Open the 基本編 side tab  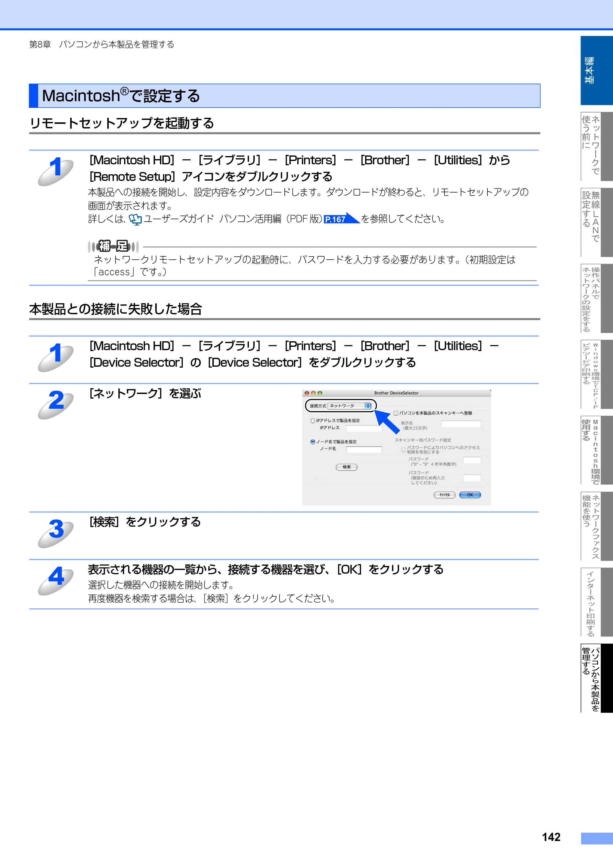coord(596,70)
